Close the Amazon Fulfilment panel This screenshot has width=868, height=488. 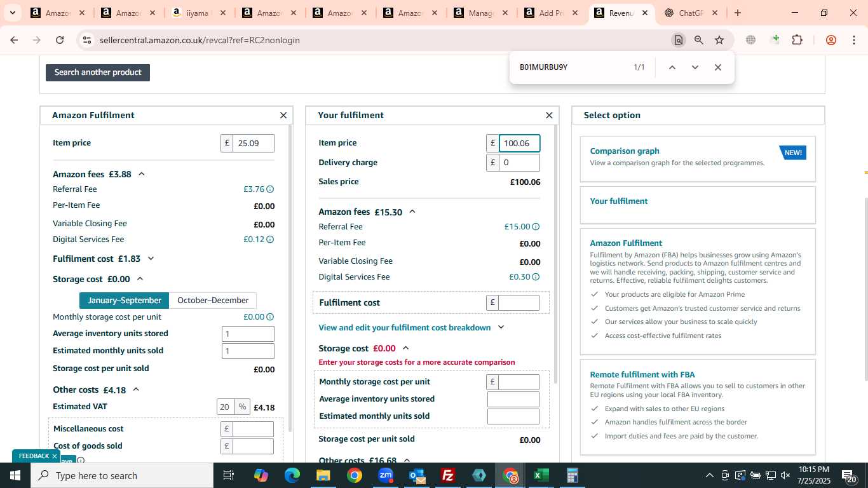coord(283,116)
